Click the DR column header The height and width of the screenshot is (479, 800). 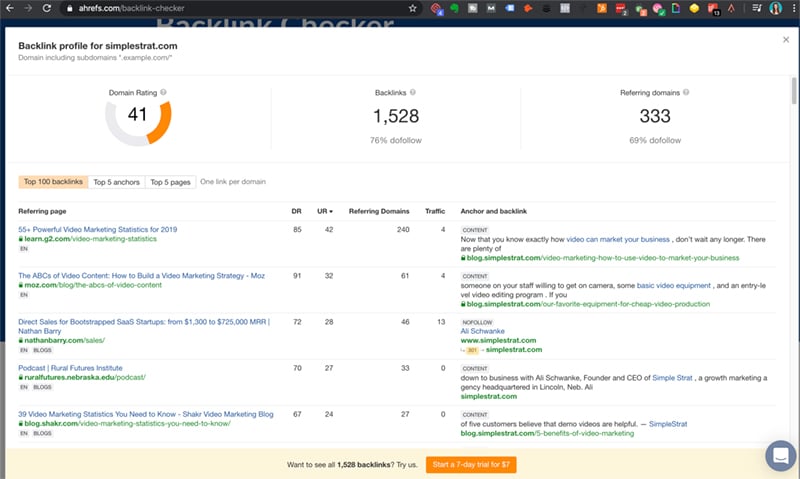[x=296, y=211]
